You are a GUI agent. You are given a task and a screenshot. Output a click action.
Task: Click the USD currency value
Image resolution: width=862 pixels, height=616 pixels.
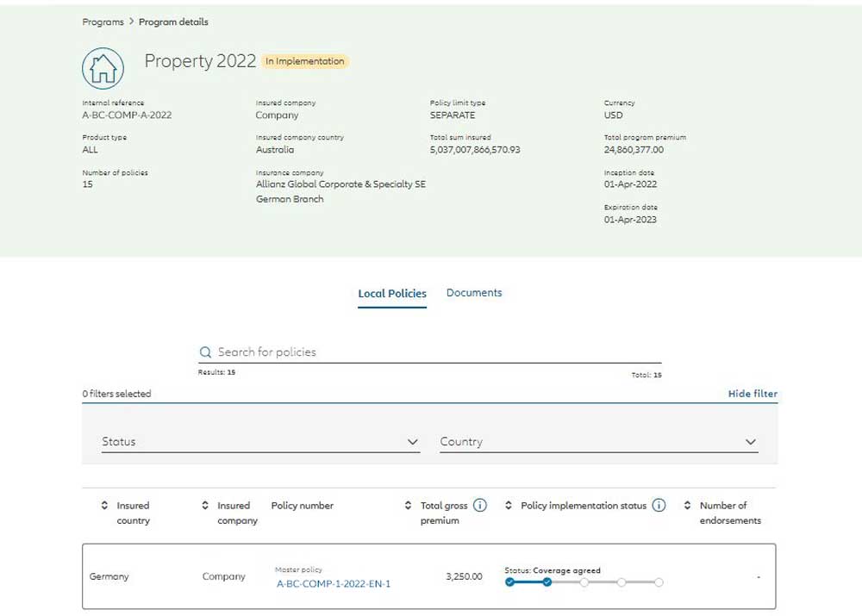point(614,115)
